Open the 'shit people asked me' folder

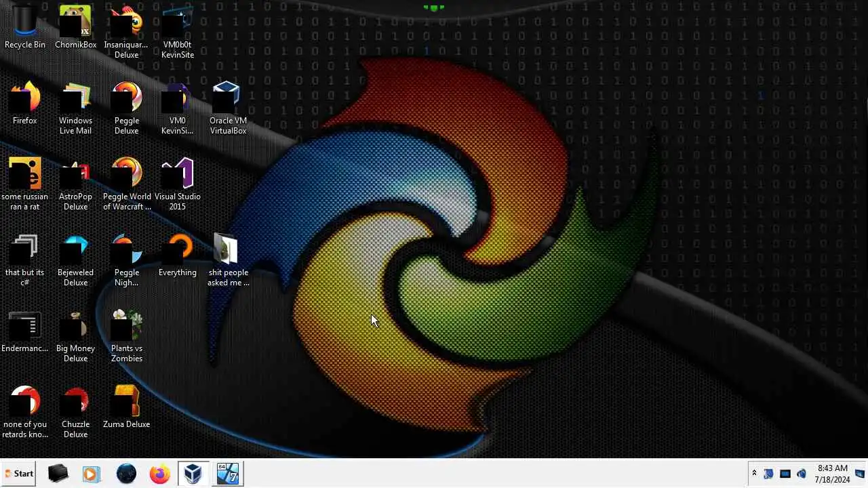tap(228, 260)
